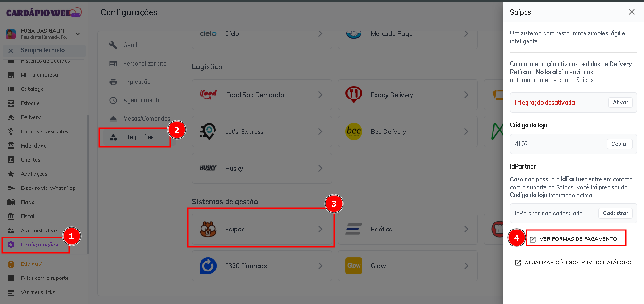Open the Cielo integration chevron

click(x=320, y=34)
